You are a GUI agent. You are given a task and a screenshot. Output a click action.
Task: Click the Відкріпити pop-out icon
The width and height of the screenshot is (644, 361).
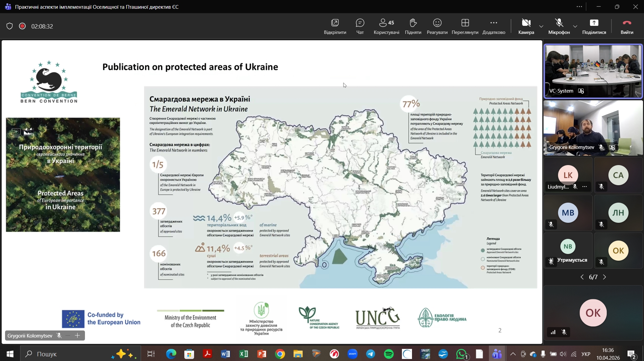pyautogui.click(x=335, y=26)
